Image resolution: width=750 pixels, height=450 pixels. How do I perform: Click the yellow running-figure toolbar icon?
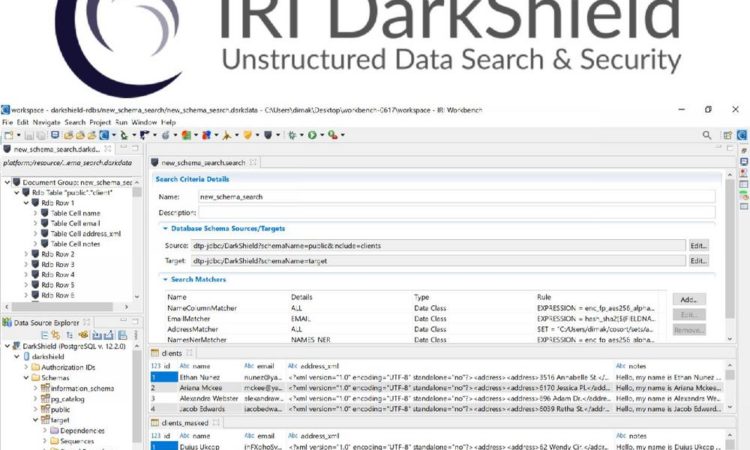226,135
